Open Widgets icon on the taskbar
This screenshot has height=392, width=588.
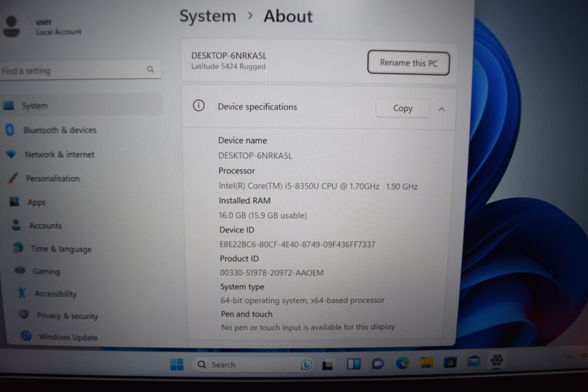coord(353,364)
